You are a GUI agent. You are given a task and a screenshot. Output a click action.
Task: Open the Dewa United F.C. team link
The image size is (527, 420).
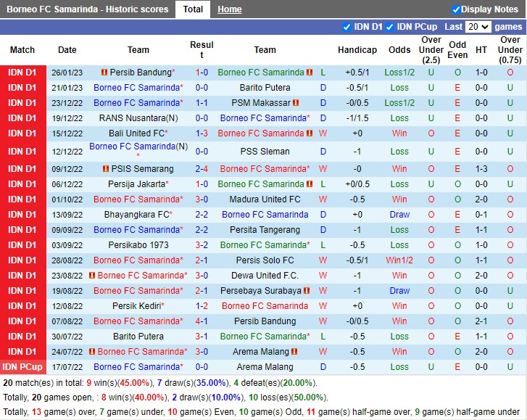coord(265,276)
